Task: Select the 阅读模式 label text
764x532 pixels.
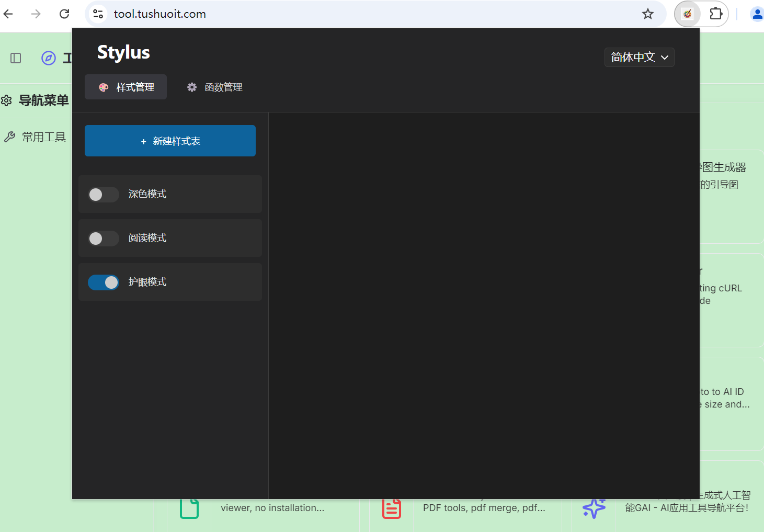Action: pos(147,238)
